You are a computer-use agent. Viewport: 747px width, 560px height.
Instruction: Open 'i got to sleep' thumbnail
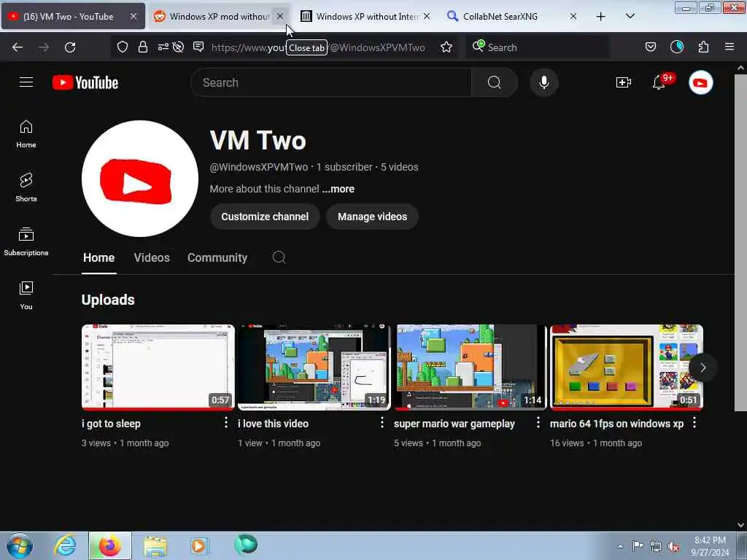click(158, 367)
